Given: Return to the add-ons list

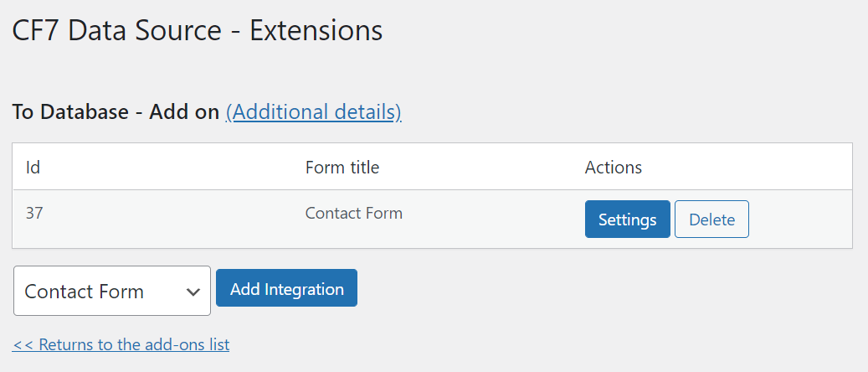Looking at the screenshot, I should coord(121,344).
